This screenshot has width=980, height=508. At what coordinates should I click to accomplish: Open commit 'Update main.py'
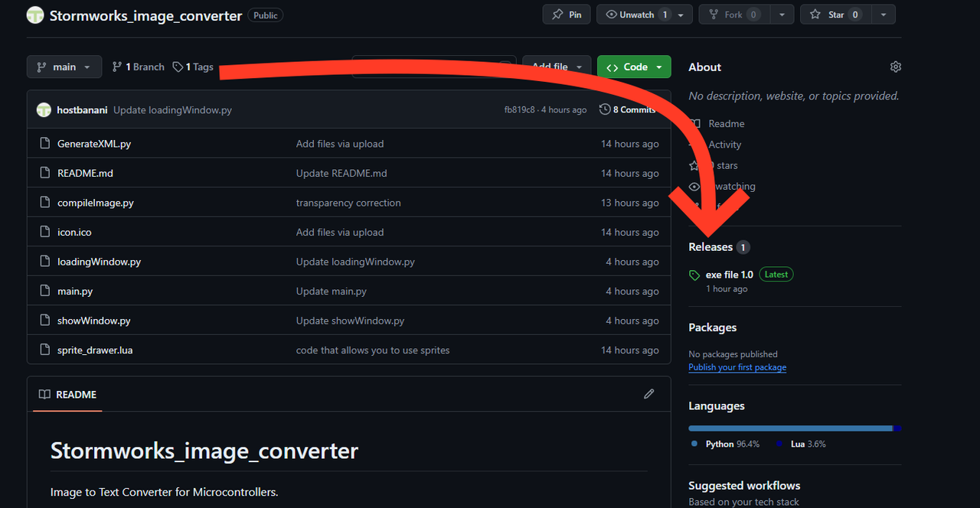pyautogui.click(x=332, y=291)
